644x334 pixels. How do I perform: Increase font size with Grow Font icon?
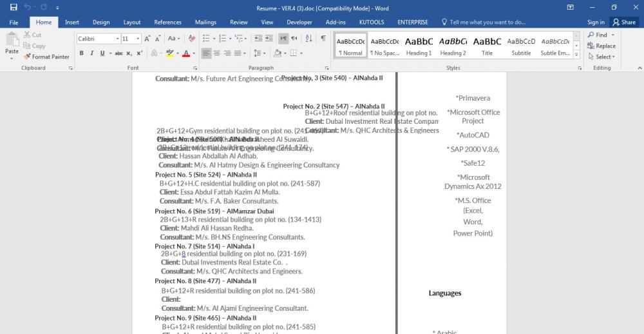tap(147, 39)
